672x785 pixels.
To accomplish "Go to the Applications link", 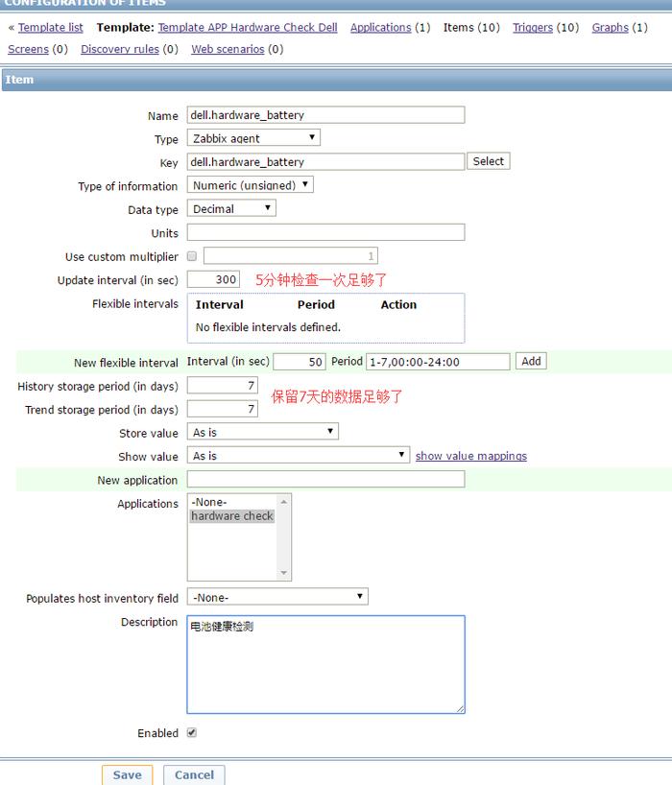I will pos(380,28).
